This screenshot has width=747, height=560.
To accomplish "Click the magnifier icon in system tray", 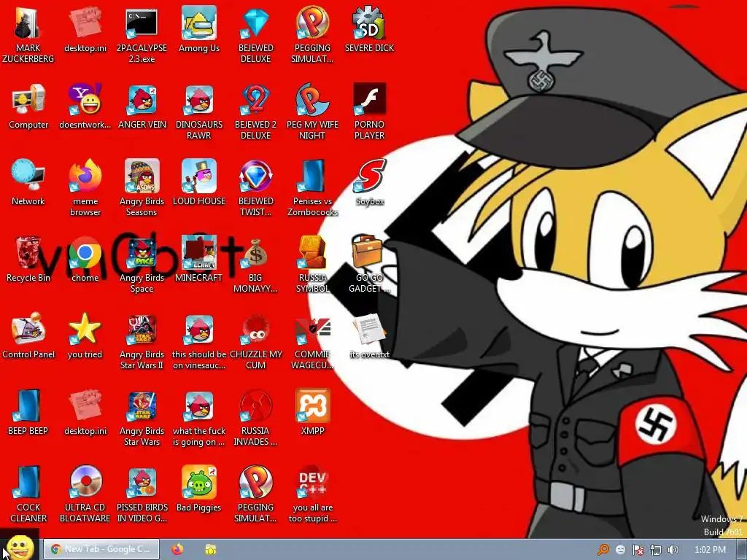I will coord(603,550).
